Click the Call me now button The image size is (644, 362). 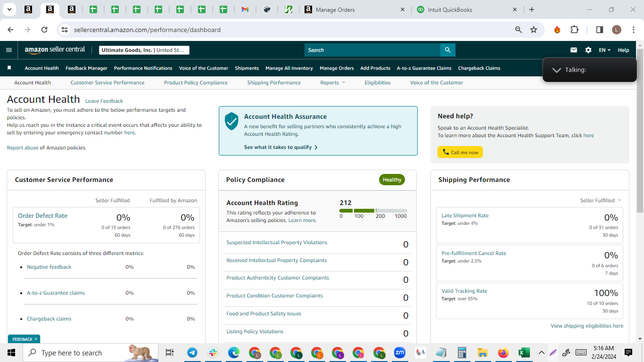[460, 152]
